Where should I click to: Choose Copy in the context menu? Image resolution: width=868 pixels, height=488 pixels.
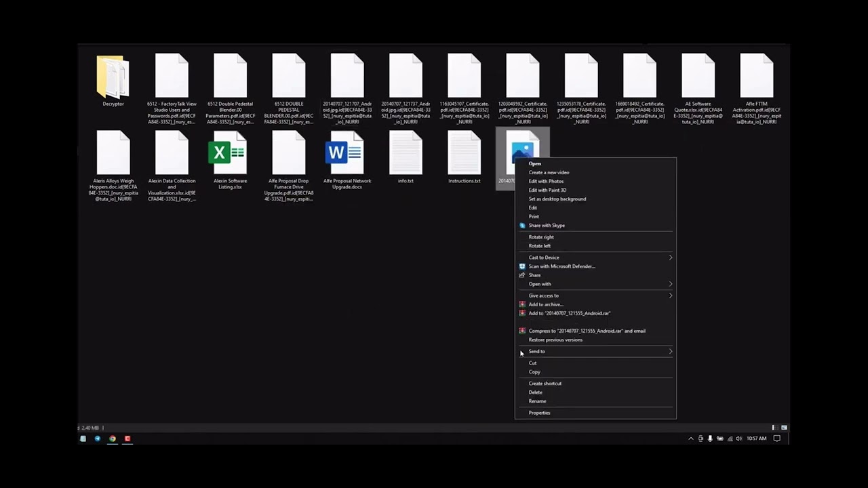point(534,371)
